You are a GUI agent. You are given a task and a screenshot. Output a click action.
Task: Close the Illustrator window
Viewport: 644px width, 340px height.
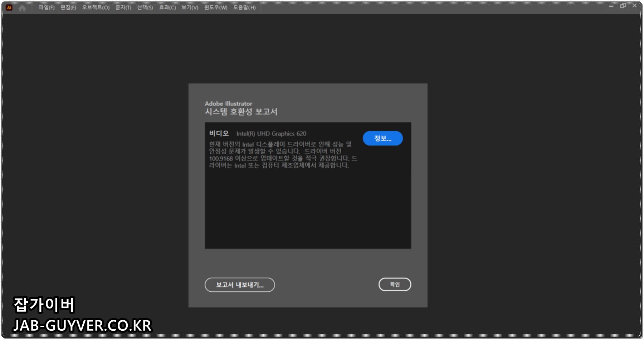tap(634, 6)
